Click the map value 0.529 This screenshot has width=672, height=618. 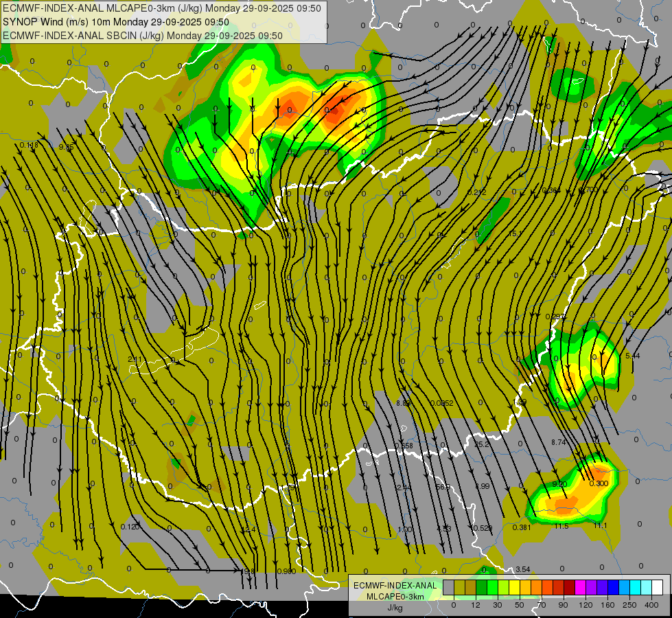pyautogui.click(x=483, y=528)
